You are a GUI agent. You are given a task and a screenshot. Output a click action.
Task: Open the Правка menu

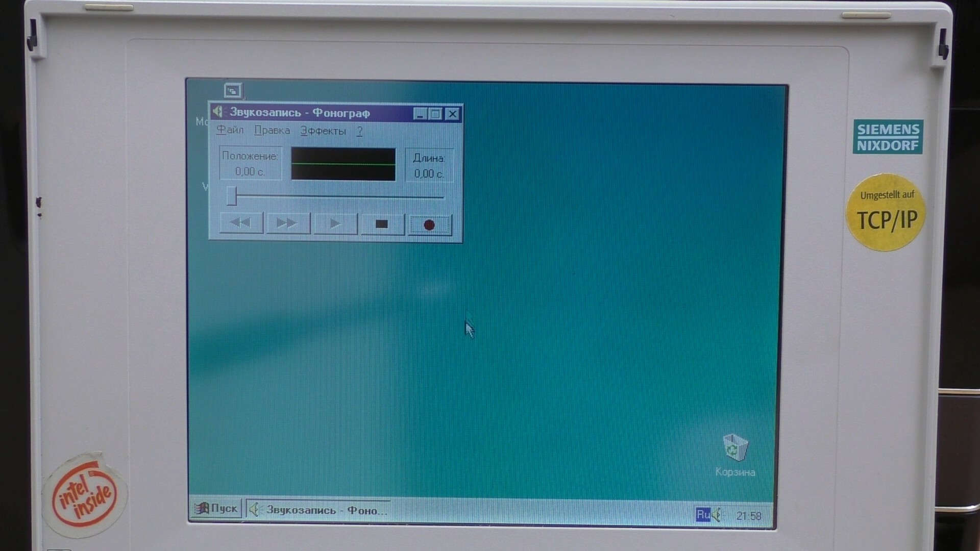(272, 131)
